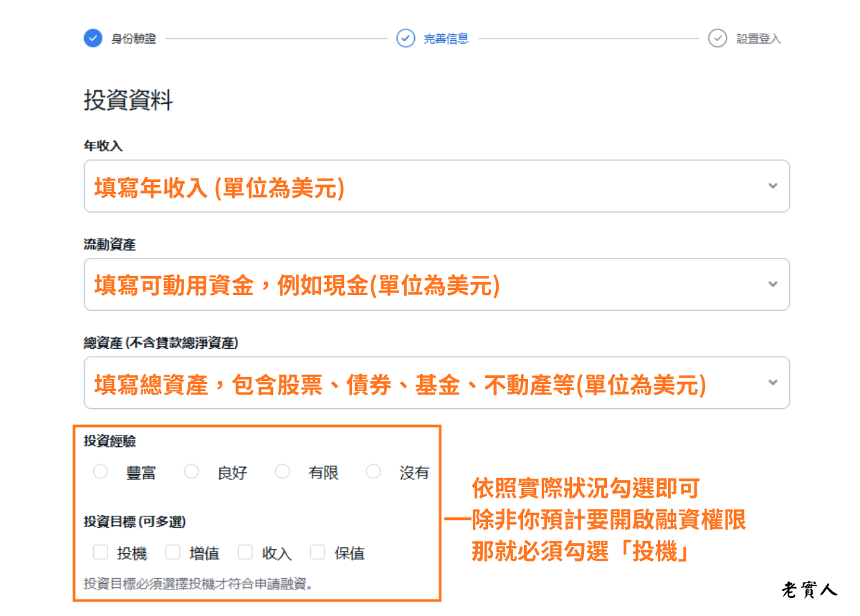Select the 良好 investment experience option
The image size is (860, 616).
(191, 471)
